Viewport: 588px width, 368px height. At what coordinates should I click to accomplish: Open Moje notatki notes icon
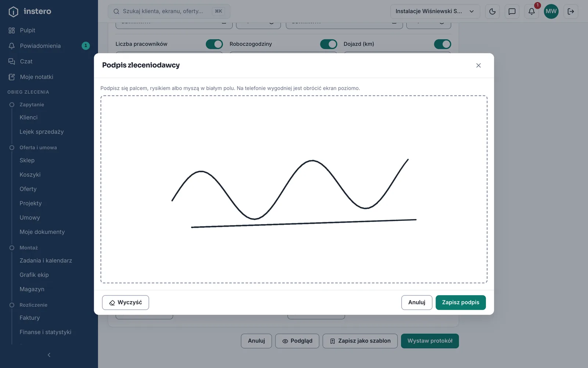12,77
